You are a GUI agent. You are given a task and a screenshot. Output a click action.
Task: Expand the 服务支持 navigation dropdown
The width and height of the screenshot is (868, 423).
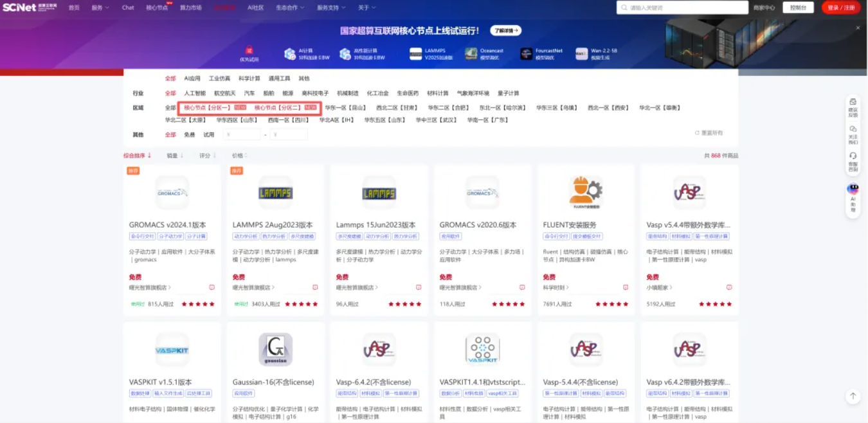tap(331, 8)
